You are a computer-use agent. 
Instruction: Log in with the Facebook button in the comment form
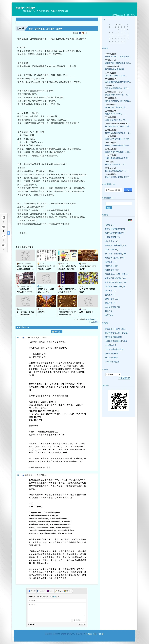(x=41, y=591)
